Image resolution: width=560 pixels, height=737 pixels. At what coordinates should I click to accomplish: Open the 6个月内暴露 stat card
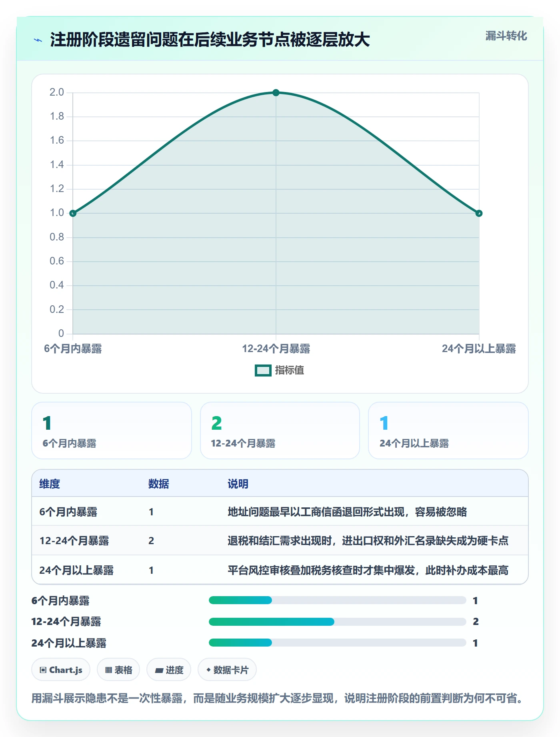coord(112,431)
